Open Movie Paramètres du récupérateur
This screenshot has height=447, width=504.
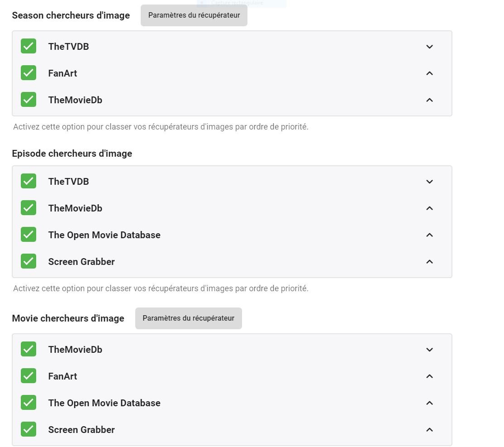coord(188,318)
